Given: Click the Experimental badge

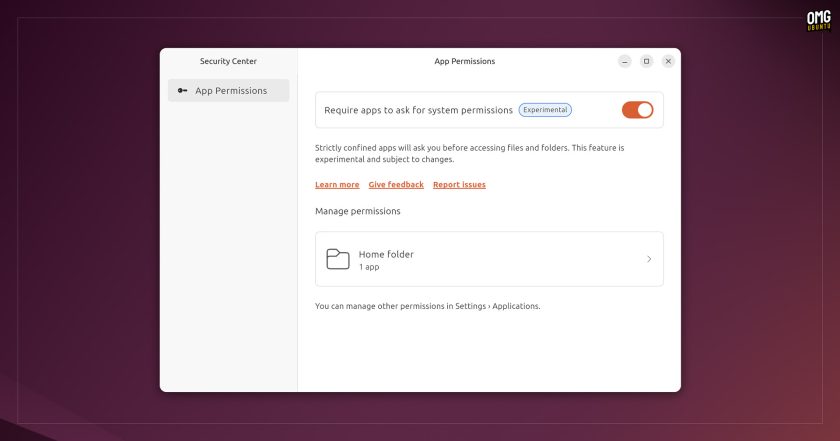Looking at the screenshot, I should 545,110.
